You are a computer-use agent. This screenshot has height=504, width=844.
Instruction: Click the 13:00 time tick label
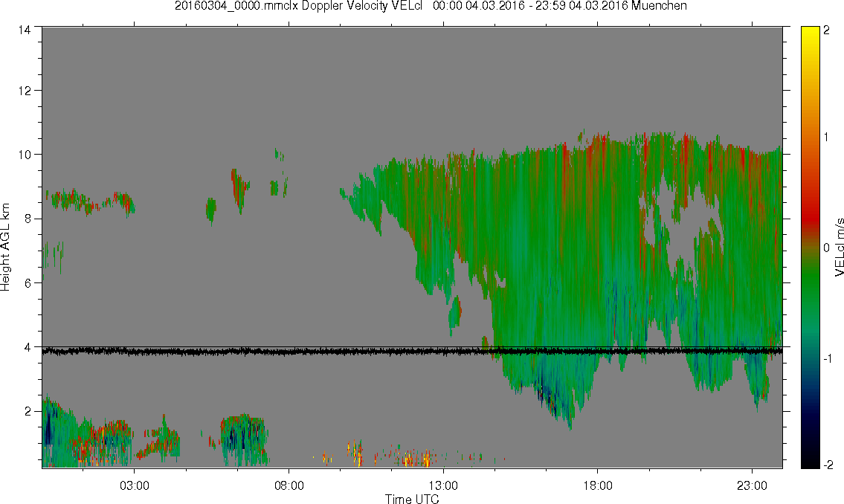[x=443, y=485]
